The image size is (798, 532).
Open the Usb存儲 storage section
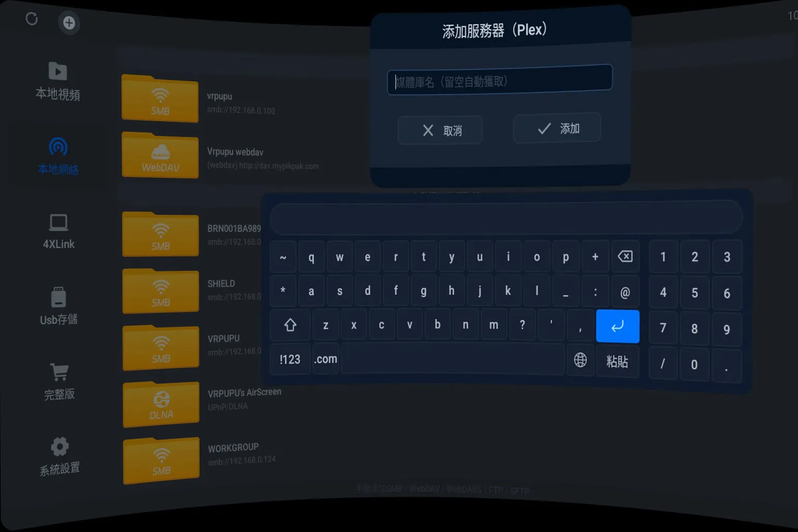point(59,306)
